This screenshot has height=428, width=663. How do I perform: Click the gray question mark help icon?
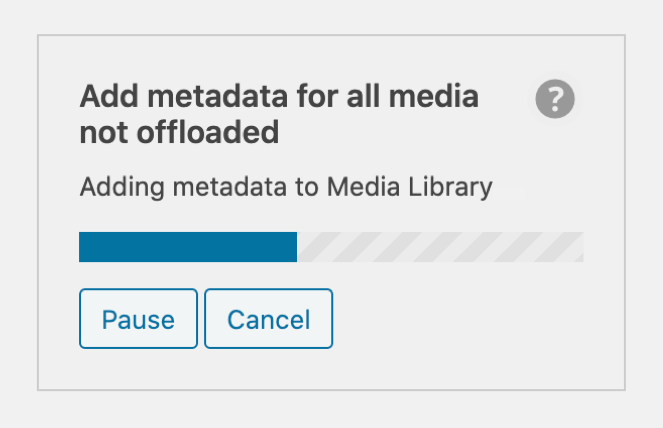(x=555, y=99)
